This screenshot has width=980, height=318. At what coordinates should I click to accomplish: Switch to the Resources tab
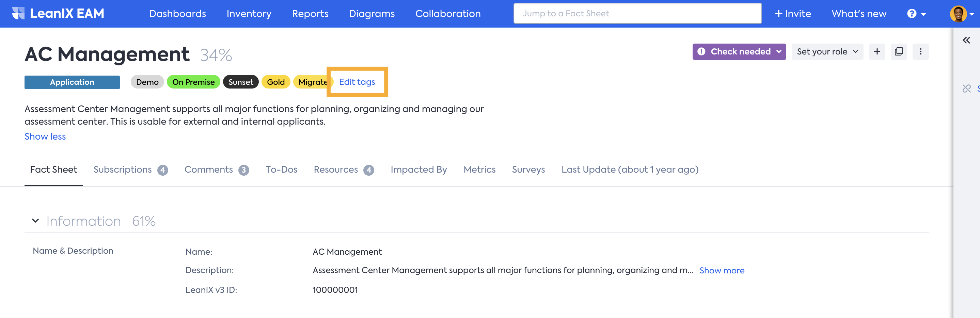[x=344, y=170]
